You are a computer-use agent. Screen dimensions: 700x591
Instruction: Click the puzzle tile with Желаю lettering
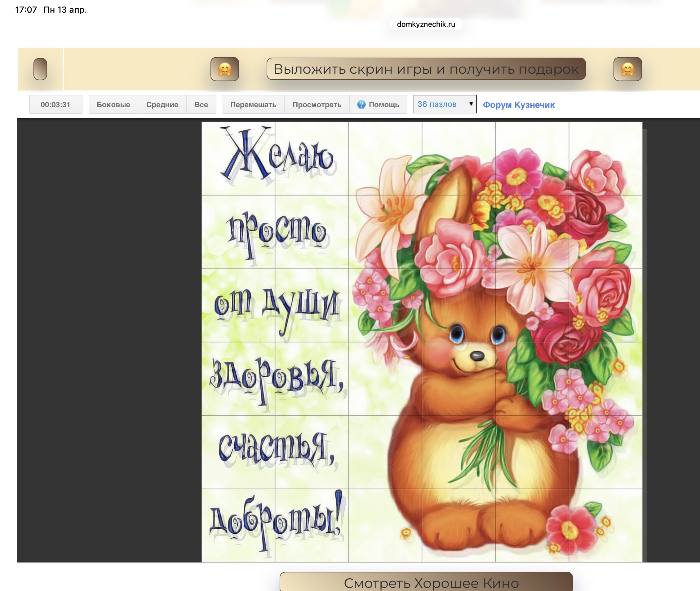point(238,159)
